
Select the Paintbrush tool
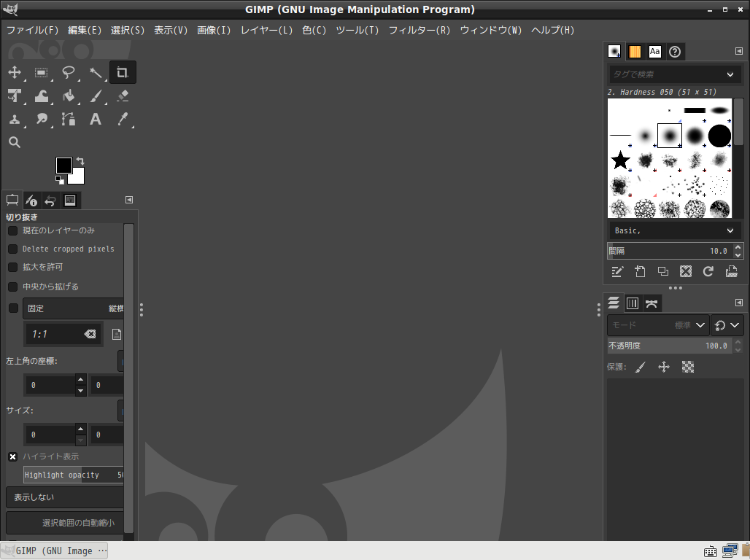96,96
